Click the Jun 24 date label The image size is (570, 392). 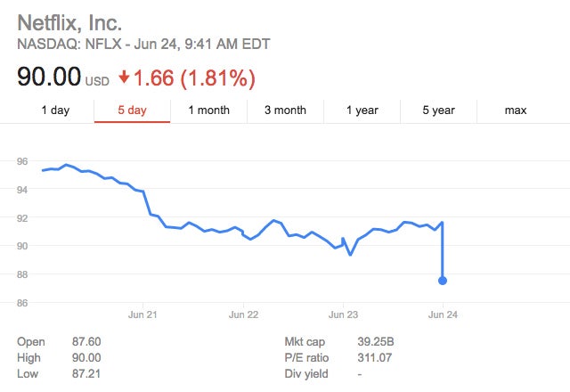pos(443,314)
